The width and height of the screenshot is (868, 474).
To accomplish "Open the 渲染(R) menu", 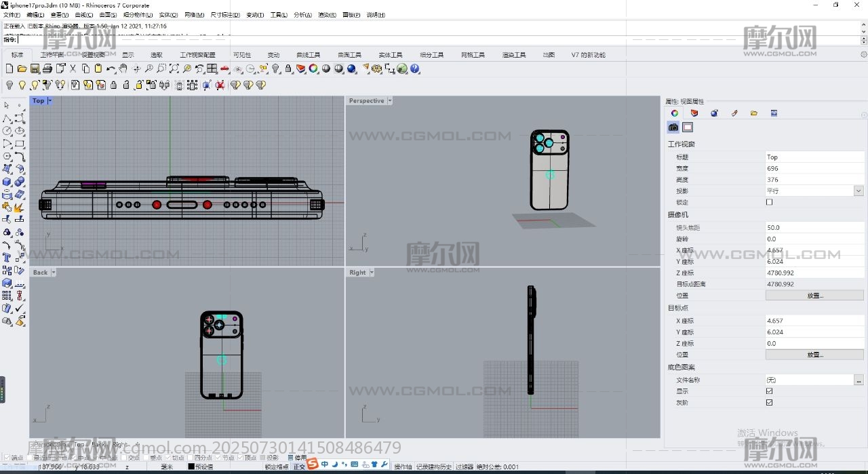I will point(328,15).
